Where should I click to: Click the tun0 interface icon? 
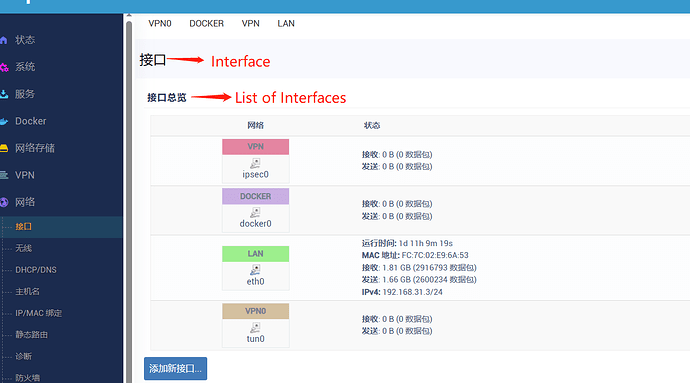(x=255, y=328)
